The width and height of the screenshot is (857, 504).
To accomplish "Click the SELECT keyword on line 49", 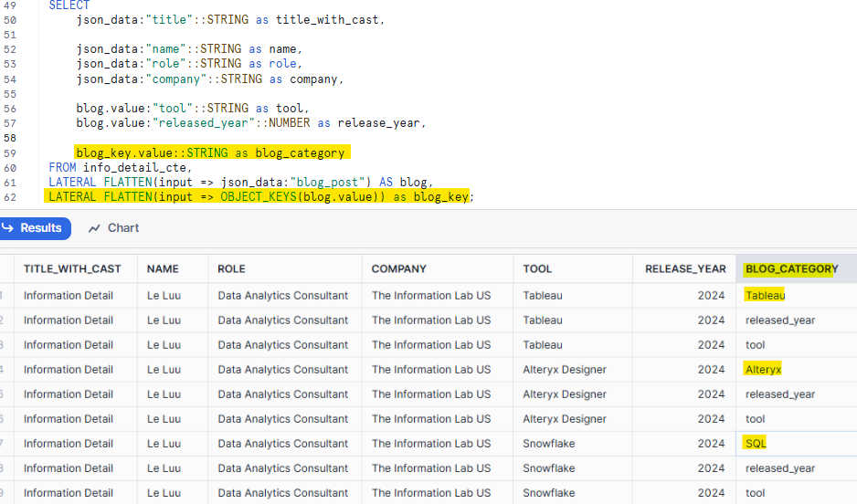I will click(69, 5).
